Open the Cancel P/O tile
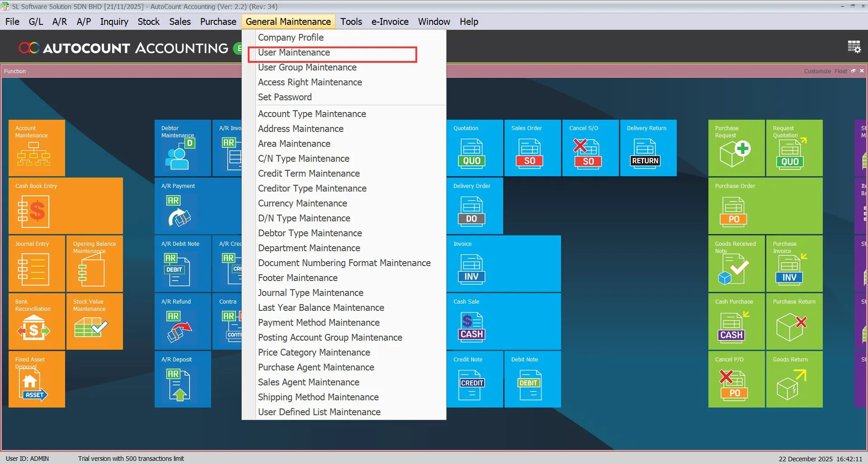 736,379
